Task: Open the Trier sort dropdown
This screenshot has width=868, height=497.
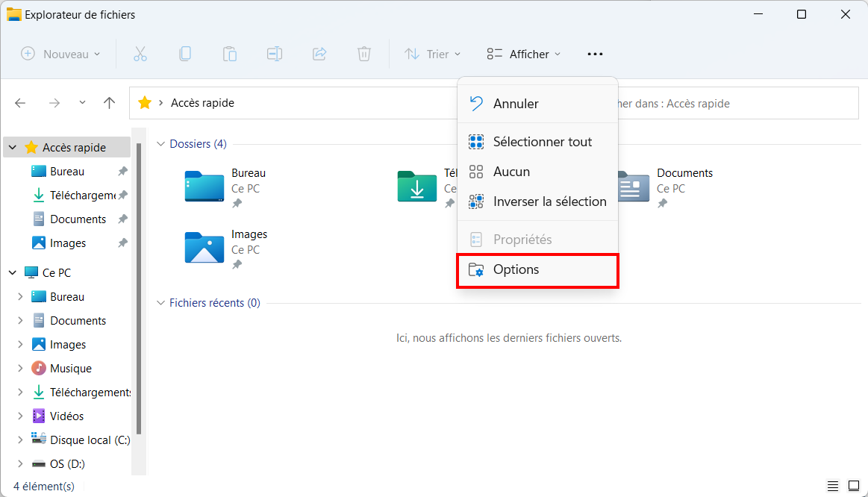Action: (x=432, y=54)
